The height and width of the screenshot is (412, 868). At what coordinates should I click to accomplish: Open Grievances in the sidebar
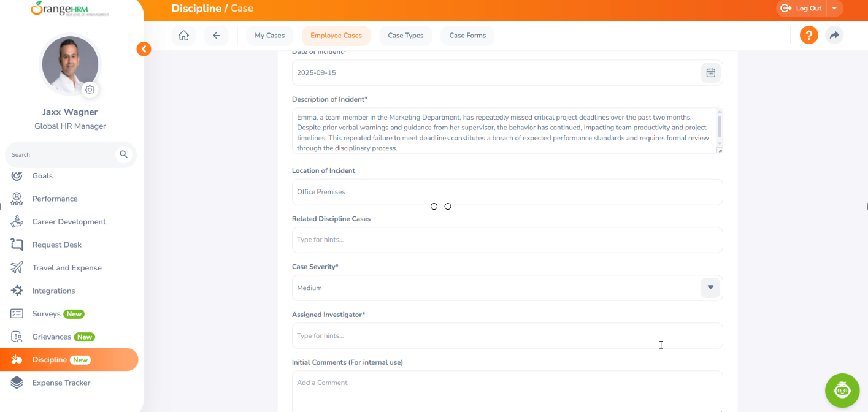(x=53, y=337)
